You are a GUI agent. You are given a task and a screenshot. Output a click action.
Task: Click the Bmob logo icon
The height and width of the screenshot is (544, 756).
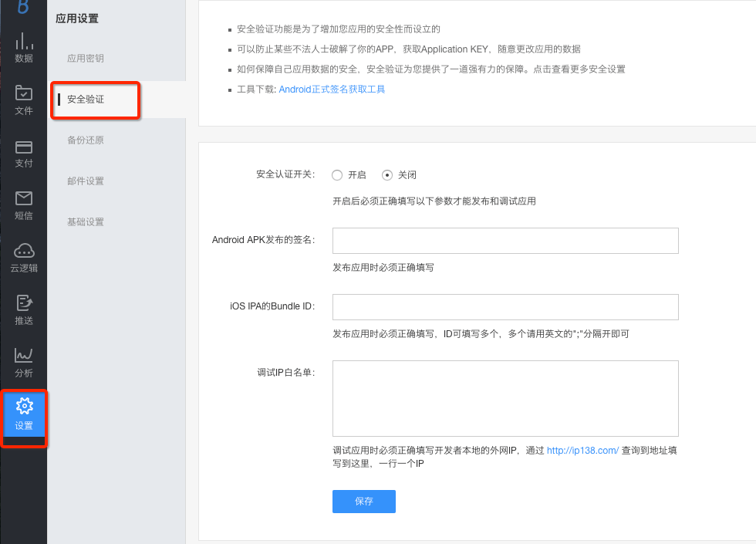pos(24,6)
